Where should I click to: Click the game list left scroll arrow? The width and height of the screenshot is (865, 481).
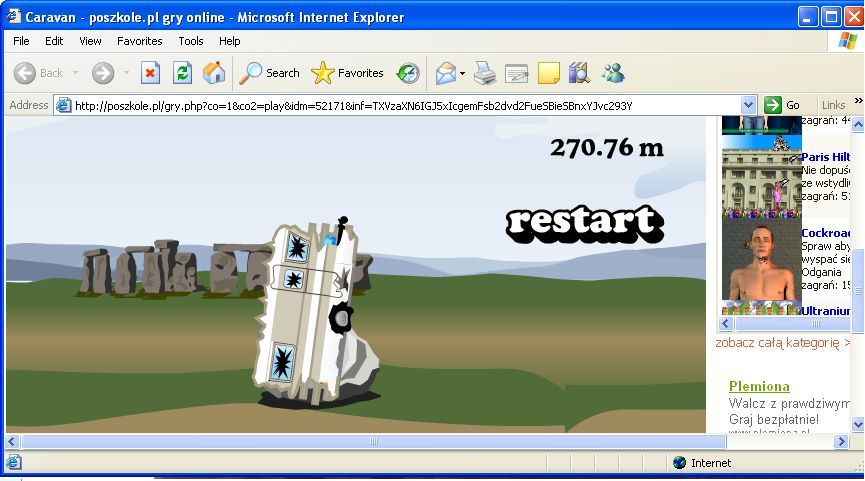[726, 324]
